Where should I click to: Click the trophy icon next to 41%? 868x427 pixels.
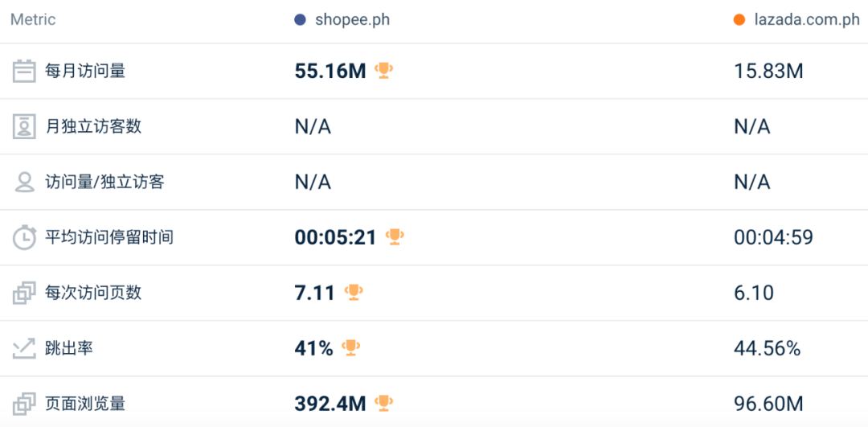351,347
